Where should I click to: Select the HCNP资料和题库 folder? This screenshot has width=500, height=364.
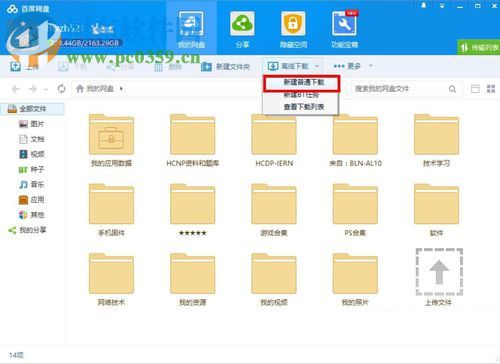[x=193, y=140]
